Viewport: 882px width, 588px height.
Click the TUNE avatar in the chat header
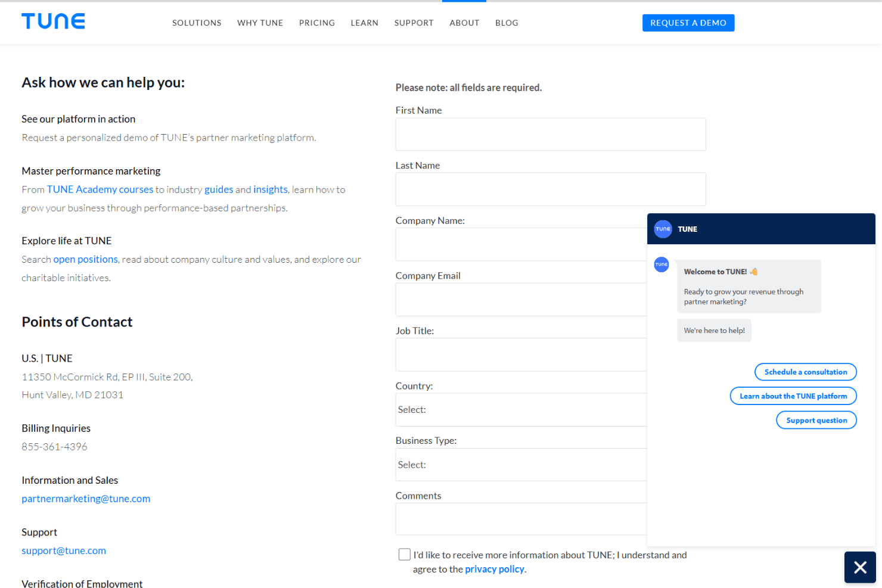click(x=663, y=229)
